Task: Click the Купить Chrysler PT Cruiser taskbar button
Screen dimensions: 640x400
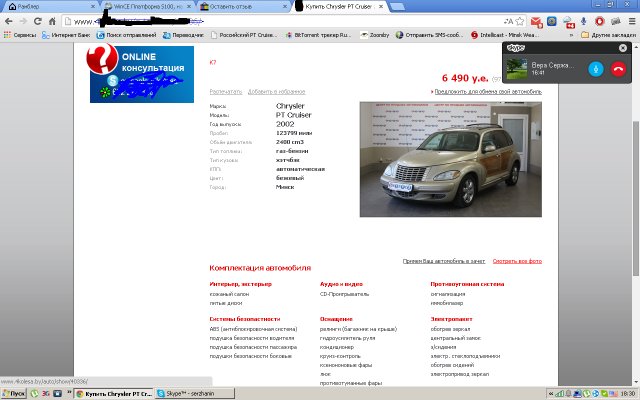Action: [115, 393]
